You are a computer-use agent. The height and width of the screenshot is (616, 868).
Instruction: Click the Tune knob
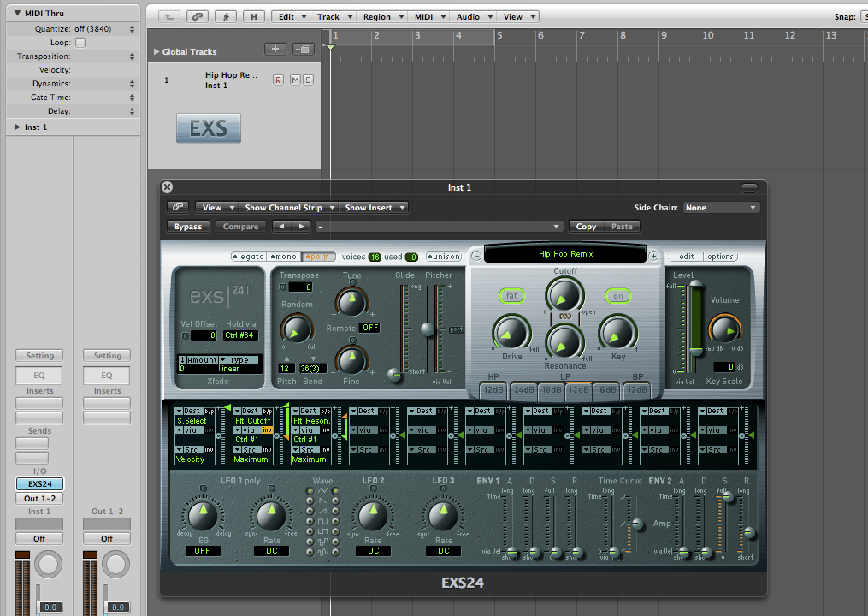[351, 303]
